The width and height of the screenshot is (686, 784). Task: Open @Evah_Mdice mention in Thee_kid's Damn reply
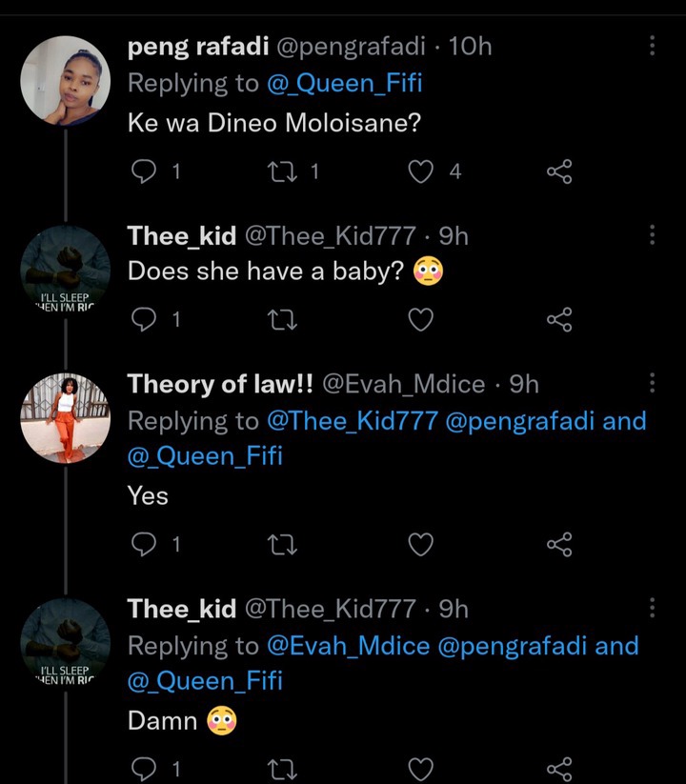[x=349, y=646]
